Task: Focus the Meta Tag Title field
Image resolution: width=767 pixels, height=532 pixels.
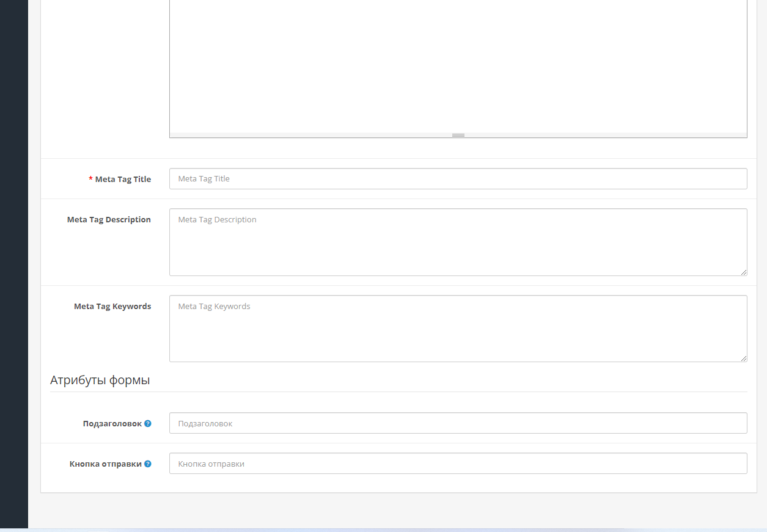Action: [458, 179]
